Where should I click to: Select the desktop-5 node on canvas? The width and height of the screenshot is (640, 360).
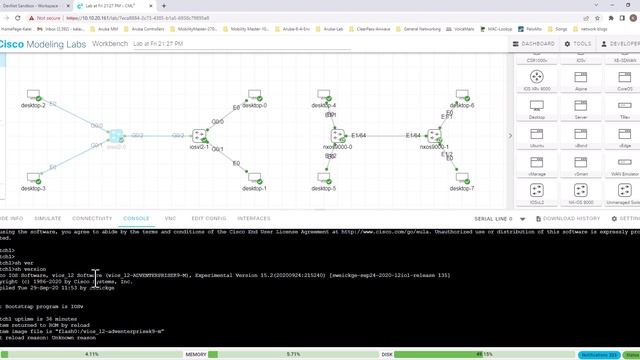click(324, 178)
